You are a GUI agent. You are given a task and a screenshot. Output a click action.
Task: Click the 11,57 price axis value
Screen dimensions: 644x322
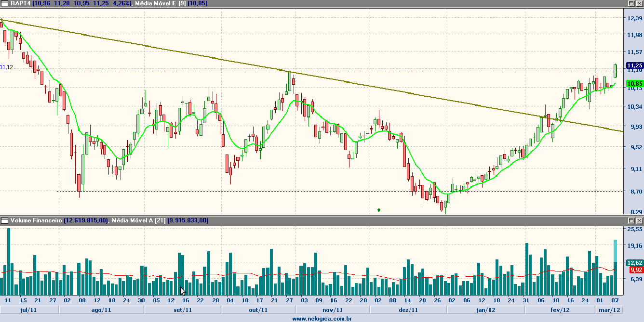[x=634, y=52]
